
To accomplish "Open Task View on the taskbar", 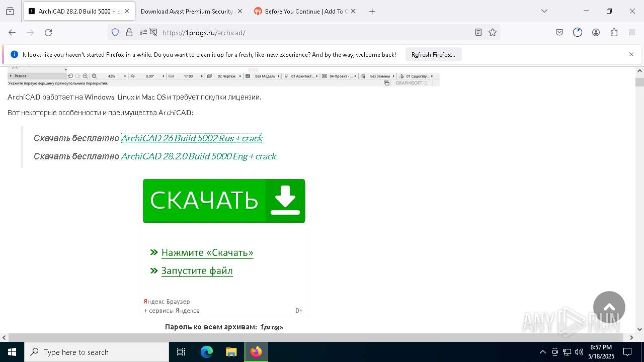I will coord(181,352).
